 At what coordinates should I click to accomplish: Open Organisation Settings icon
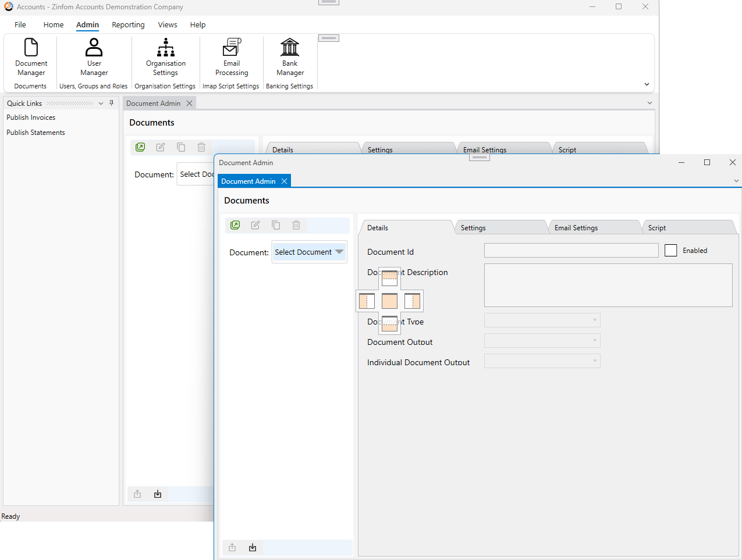coord(166,57)
